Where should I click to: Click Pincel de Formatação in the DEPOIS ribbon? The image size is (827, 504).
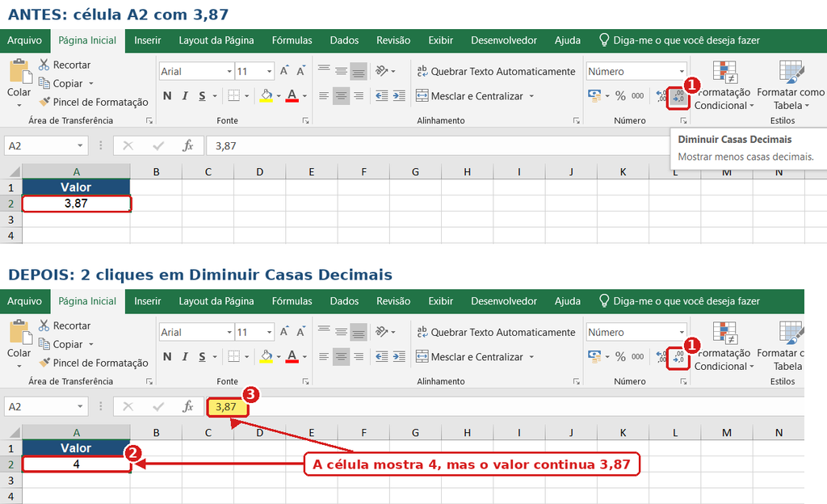(94, 363)
